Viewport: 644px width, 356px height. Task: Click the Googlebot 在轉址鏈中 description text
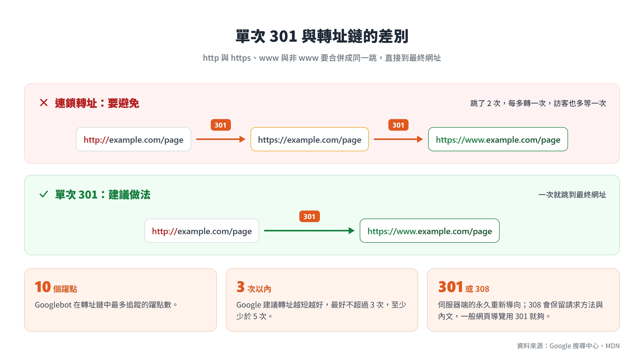(x=106, y=305)
